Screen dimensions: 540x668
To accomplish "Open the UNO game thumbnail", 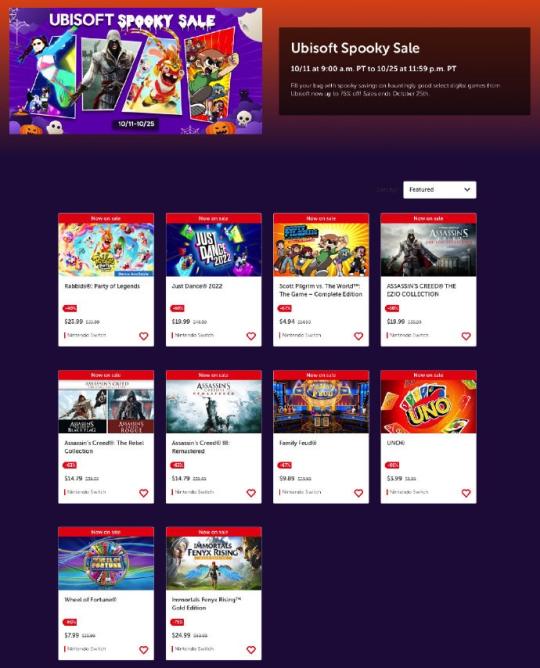I will [428, 406].
